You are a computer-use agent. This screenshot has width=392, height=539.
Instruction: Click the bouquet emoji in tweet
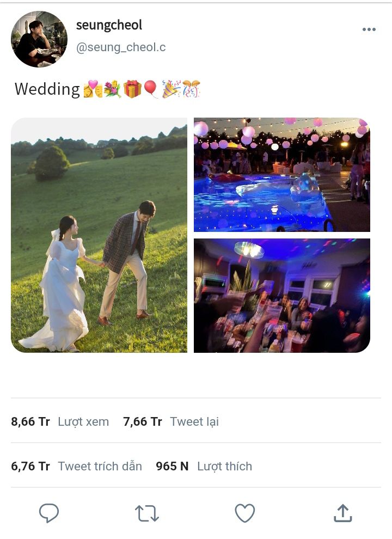[x=113, y=89]
